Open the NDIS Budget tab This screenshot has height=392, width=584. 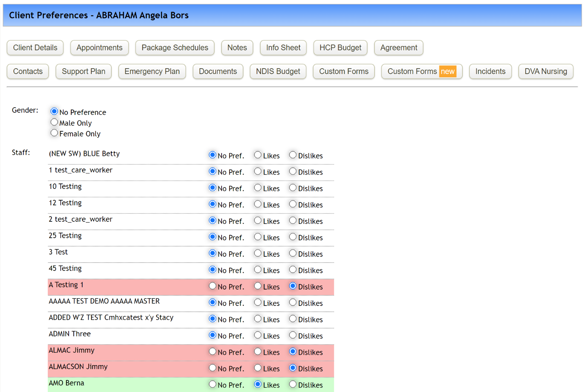(x=278, y=71)
